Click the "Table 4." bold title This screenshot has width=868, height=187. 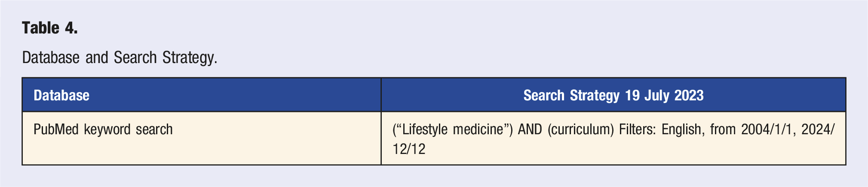(x=50, y=28)
